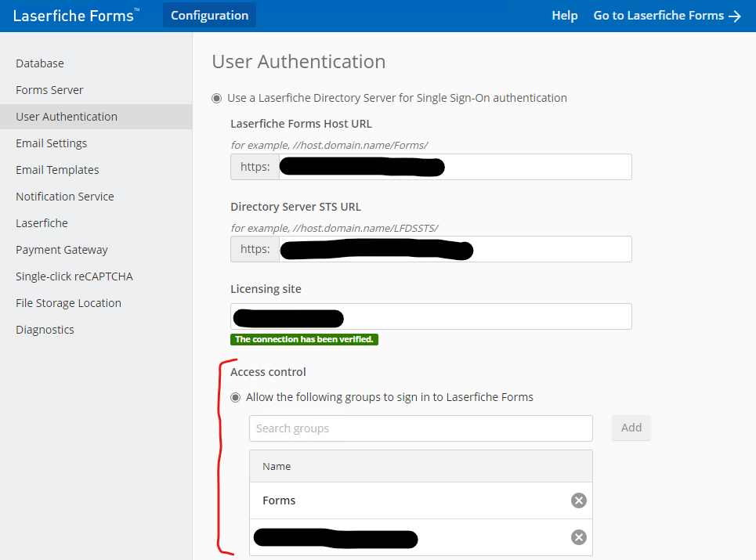Open the Laserfiche sidebar section
The height and width of the screenshot is (560, 756).
pos(42,223)
